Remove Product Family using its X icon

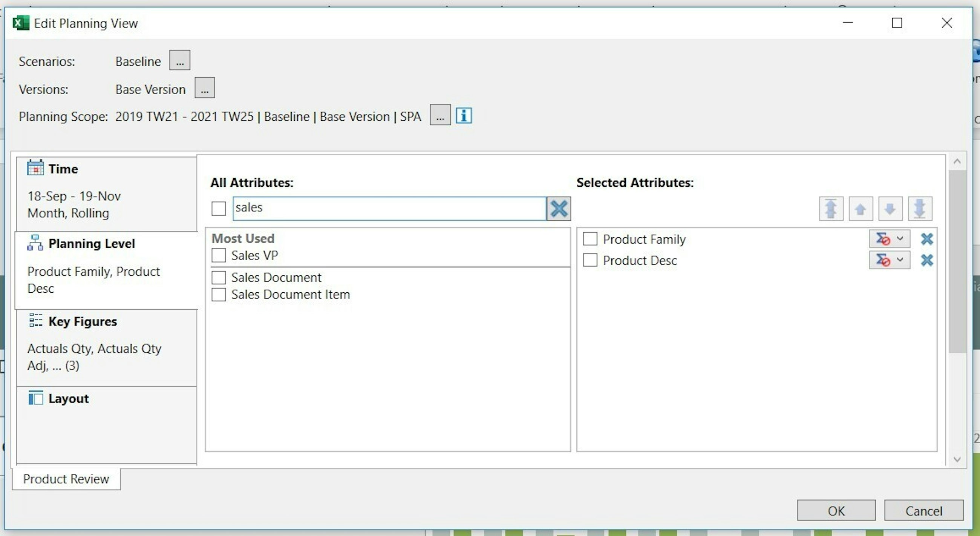coord(926,239)
